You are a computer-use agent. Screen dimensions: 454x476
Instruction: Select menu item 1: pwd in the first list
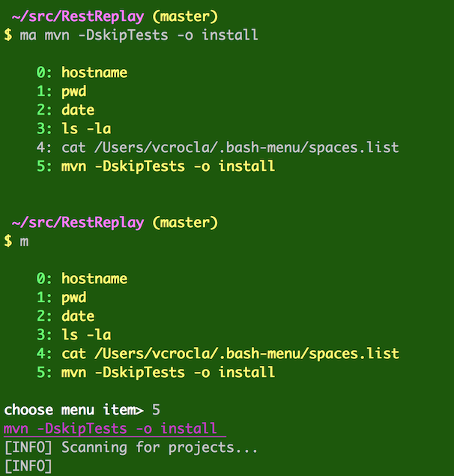click(61, 91)
